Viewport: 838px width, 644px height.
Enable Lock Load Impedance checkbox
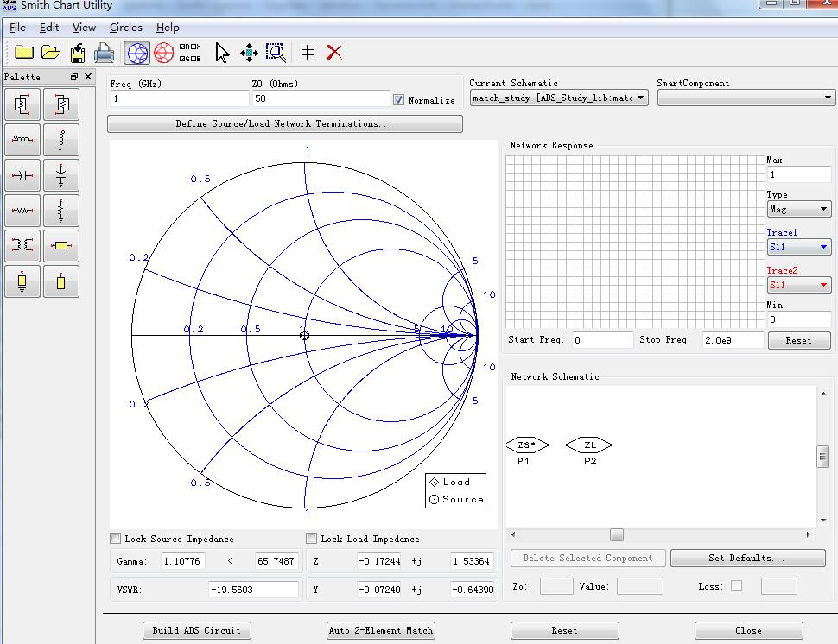click(x=312, y=539)
